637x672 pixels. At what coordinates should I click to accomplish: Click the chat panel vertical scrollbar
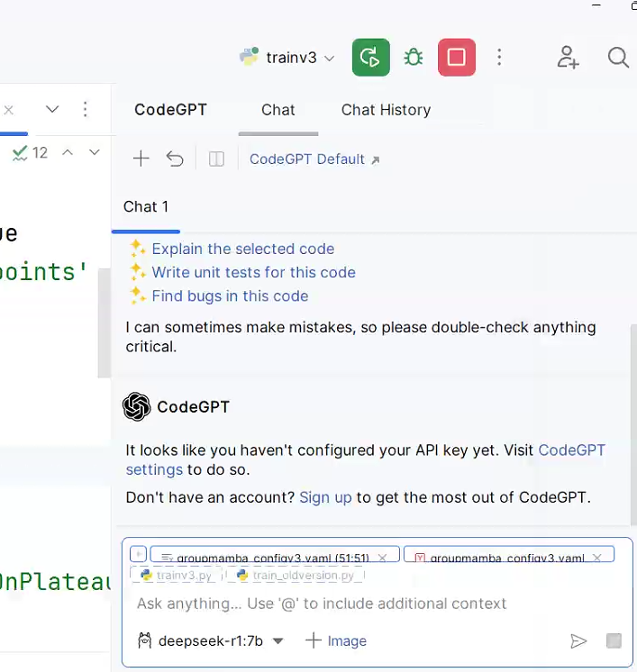pos(633,424)
